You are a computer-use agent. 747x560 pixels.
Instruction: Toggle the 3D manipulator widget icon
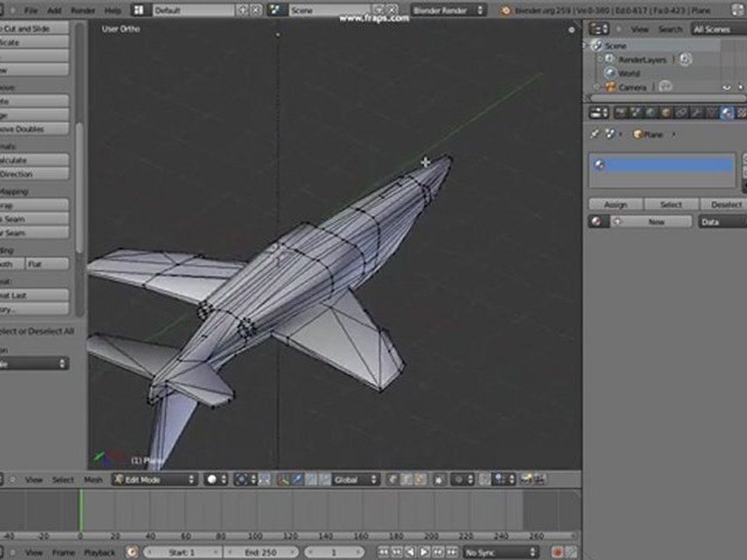[x=283, y=480]
